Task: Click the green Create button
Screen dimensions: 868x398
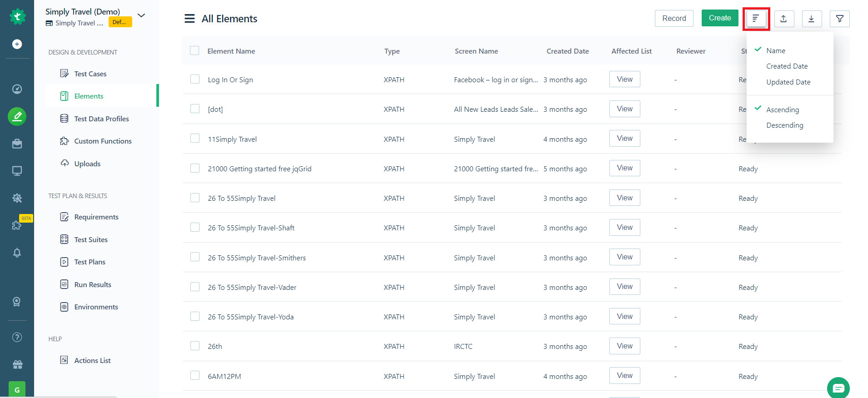Action: point(720,18)
